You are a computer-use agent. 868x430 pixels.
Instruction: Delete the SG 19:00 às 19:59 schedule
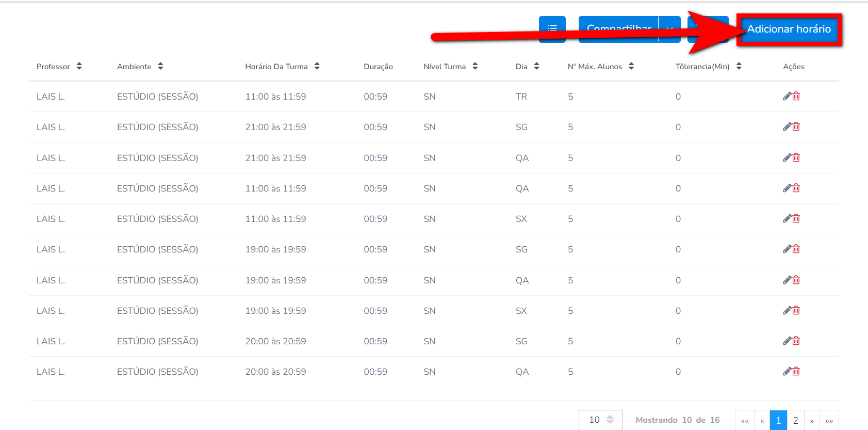coord(796,249)
